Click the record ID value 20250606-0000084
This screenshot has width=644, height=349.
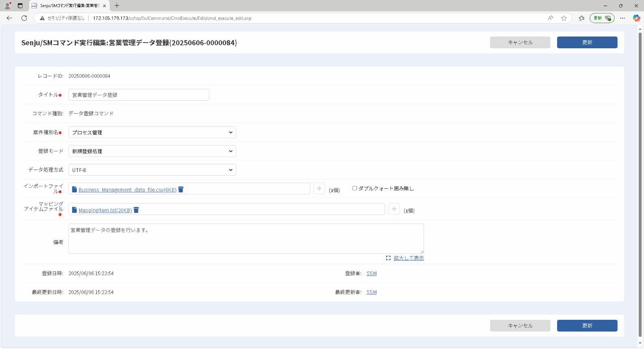point(89,76)
